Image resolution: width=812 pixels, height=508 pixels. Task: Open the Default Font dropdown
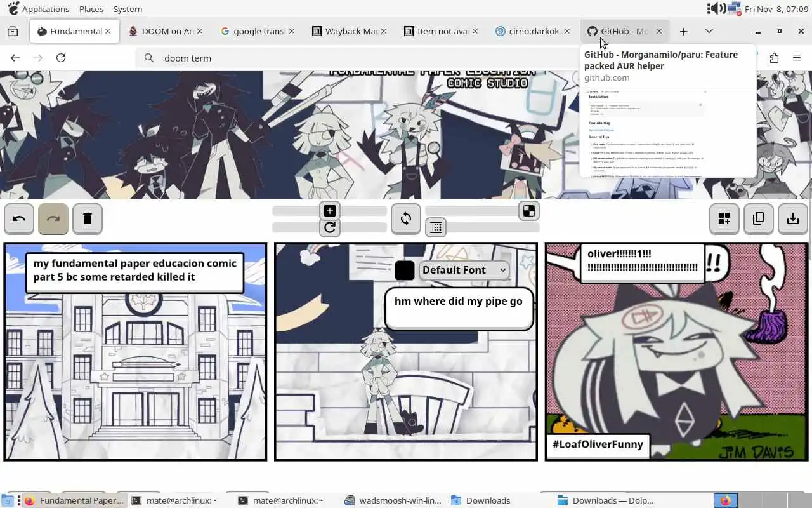tap(464, 270)
